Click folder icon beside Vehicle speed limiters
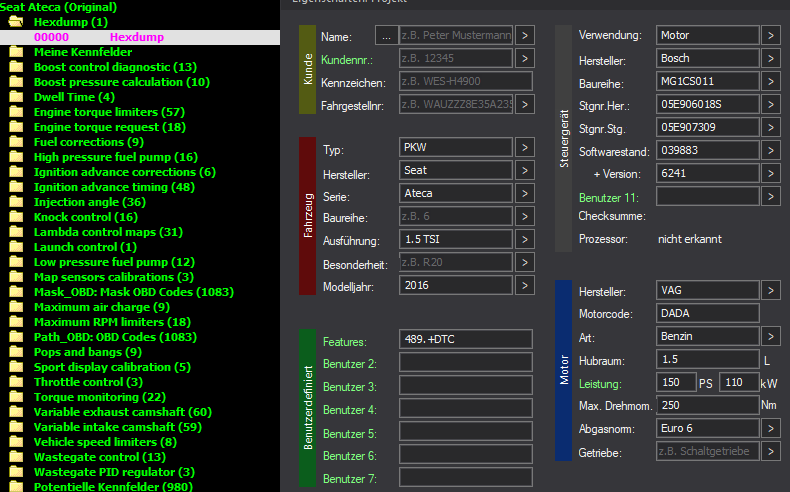 coord(16,442)
